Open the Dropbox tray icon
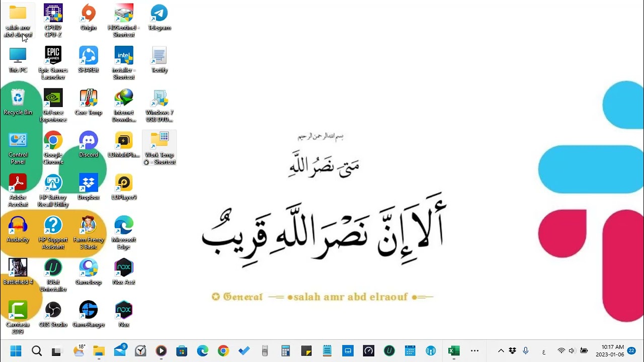The image size is (644, 362). pos(513,351)
